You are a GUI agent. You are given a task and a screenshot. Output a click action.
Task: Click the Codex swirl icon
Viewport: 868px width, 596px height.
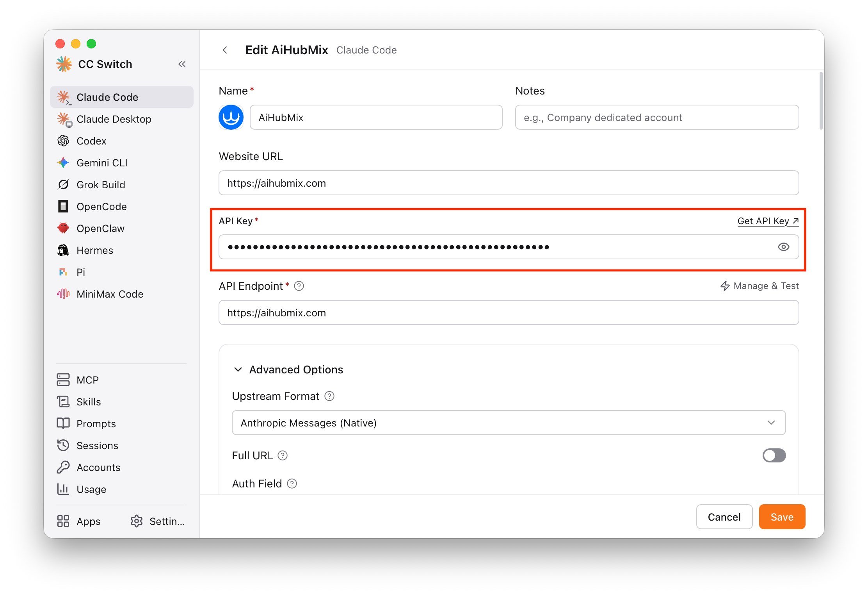pyautogui.click(x=63, y=141)
